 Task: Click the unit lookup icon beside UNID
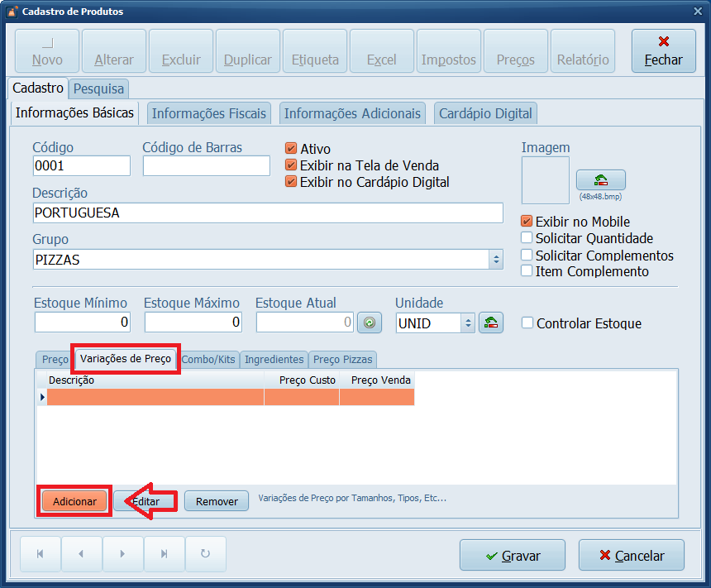click(491, 323)
